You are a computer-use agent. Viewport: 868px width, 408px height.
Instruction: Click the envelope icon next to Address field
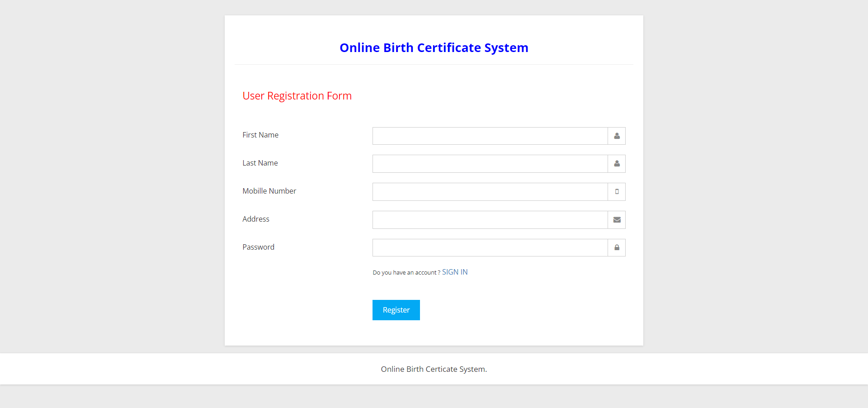tap(616, 220)
